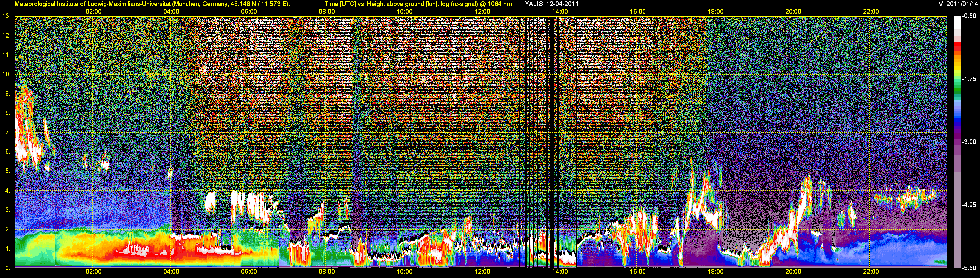
Task: Click the 'V: 2011/01/14' version label
Action: 957,4
